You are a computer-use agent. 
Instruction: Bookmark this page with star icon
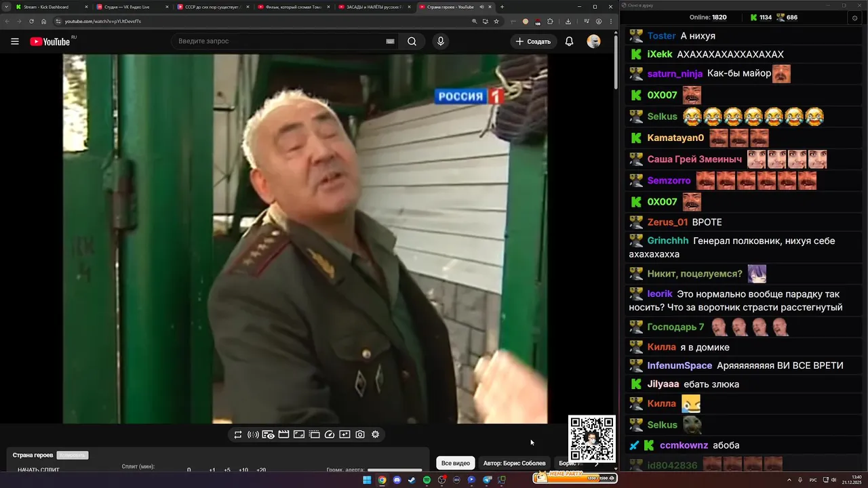pyautogui.click(x=496, y=21)
